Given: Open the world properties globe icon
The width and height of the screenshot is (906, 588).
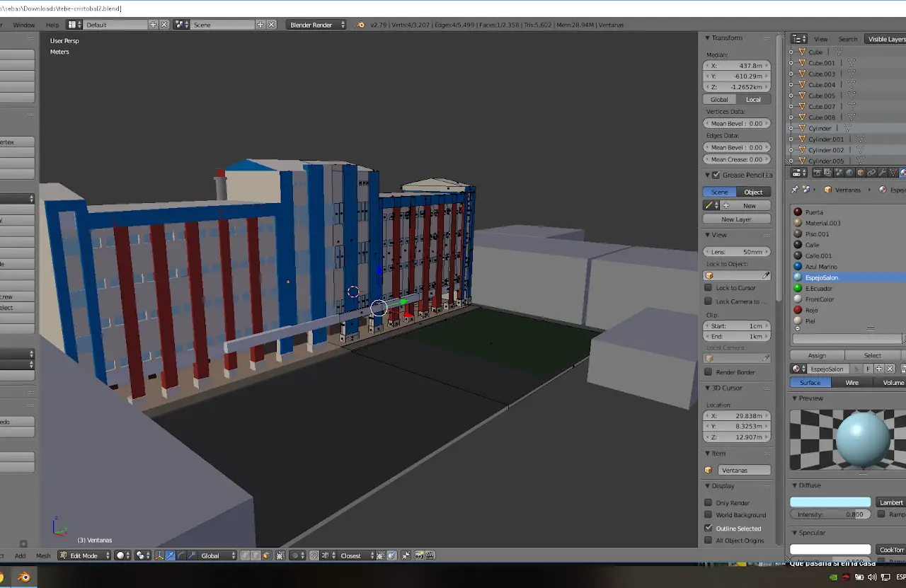Looking at the screenshot, I should coord(850,173).
